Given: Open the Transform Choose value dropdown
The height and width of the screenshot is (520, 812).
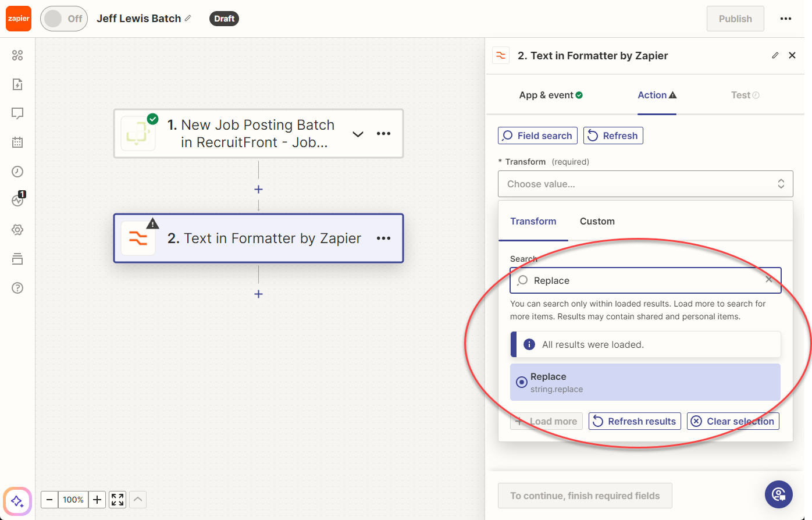Looking at the screenshot, I should (x=646, y=184).
